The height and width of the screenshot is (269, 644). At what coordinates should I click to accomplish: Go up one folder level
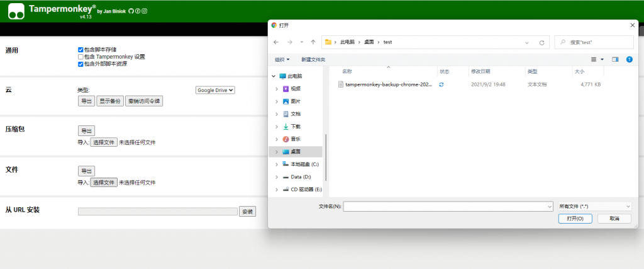click(x=313, y=42)
